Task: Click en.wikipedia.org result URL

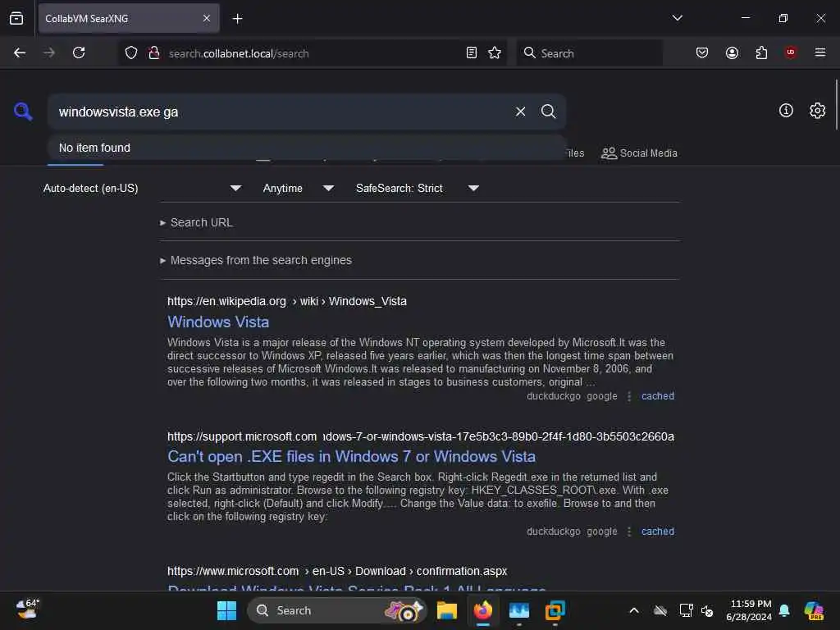Action: [286, 301]
